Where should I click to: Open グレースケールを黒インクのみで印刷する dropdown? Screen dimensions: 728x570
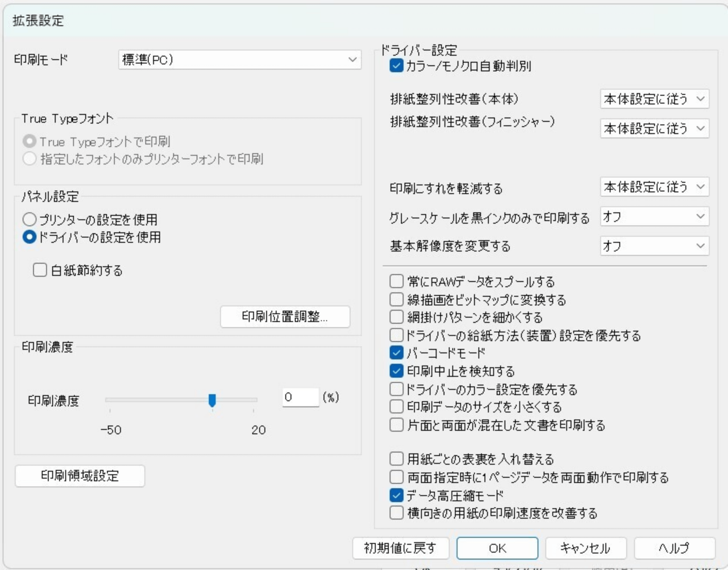(654, 217)
